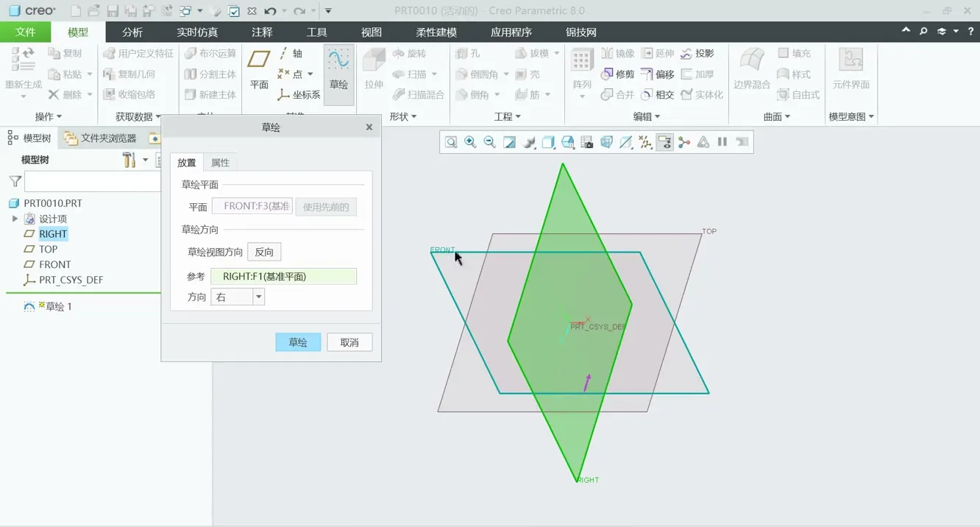The width and height of the screenshot is (980, 527).
Task: Click the 反向 flip direction button
Action: (x=264, y=252)
